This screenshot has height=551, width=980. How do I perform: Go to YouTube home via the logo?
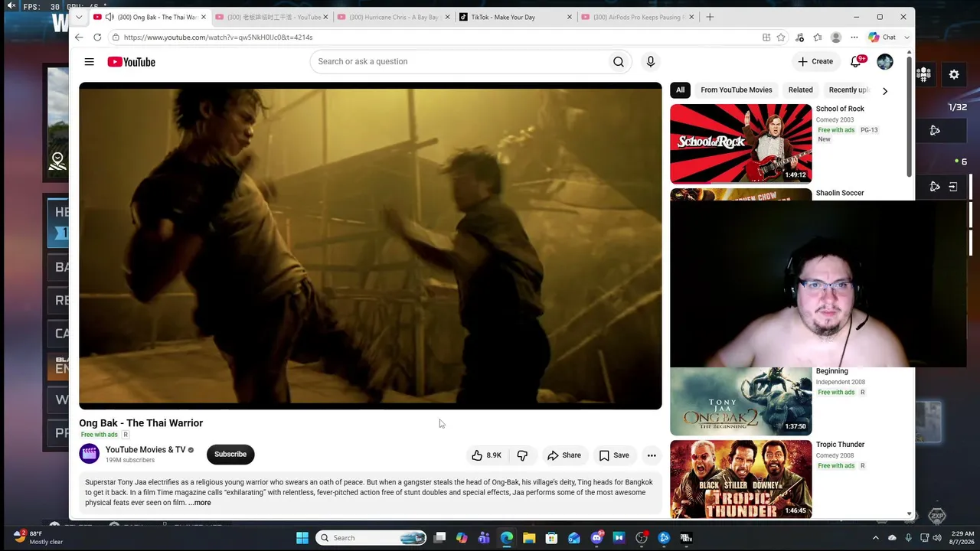pyautogui.click(x=131, y=62)
